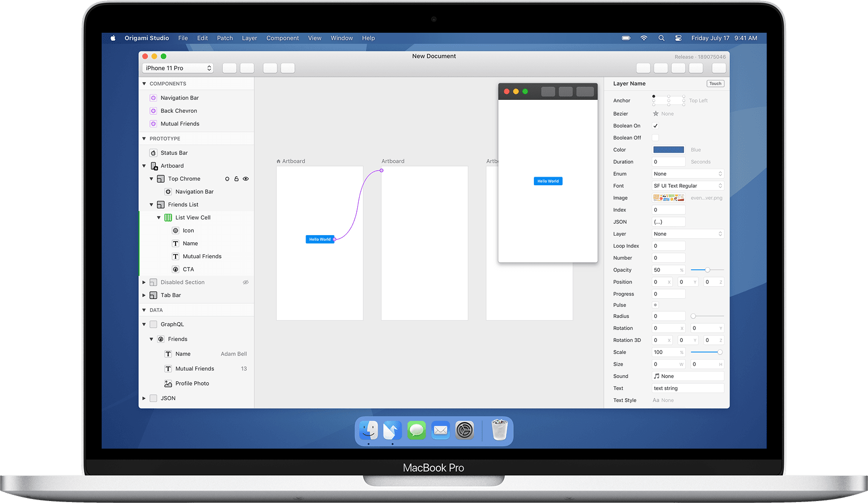
Task: Select the top-left anchor point
Action: point(654,96)
